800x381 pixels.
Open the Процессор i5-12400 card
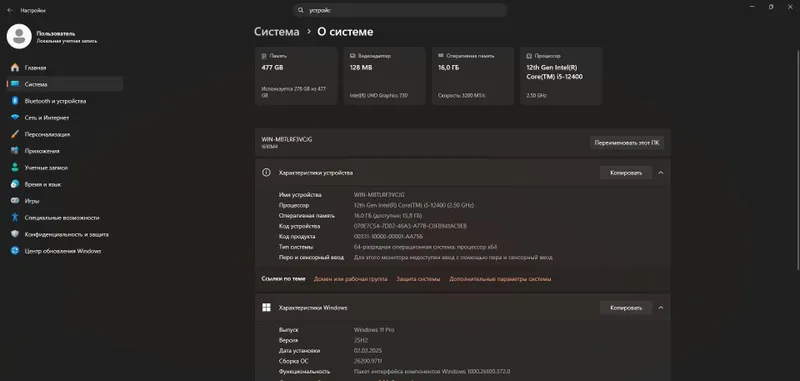click(561, 76)
